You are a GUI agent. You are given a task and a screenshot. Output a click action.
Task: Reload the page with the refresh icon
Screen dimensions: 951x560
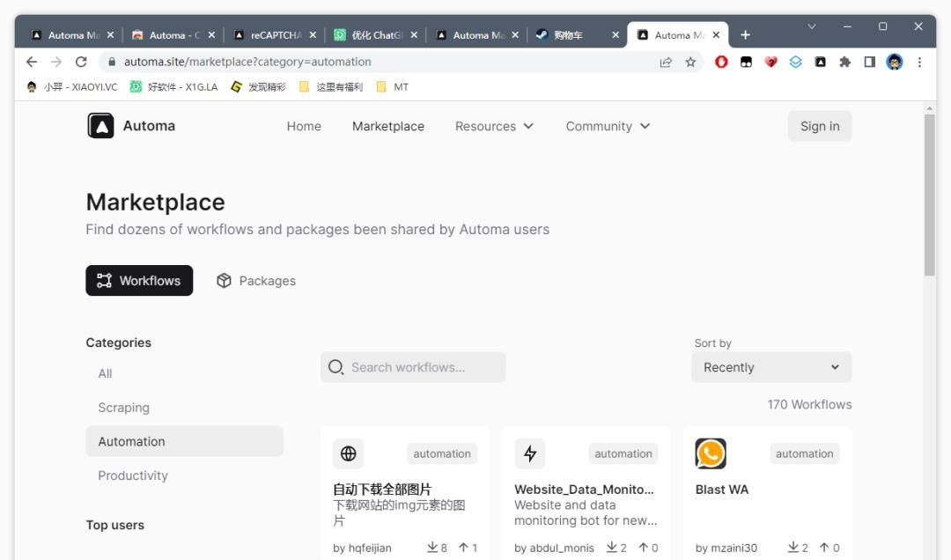(x=81, y=62)
